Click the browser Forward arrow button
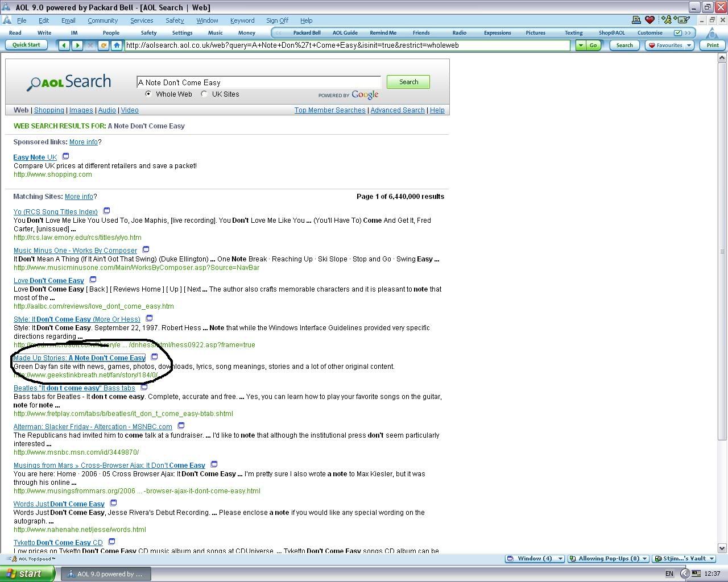The width and height of the screenshot is (728, 582). point(77,45)
